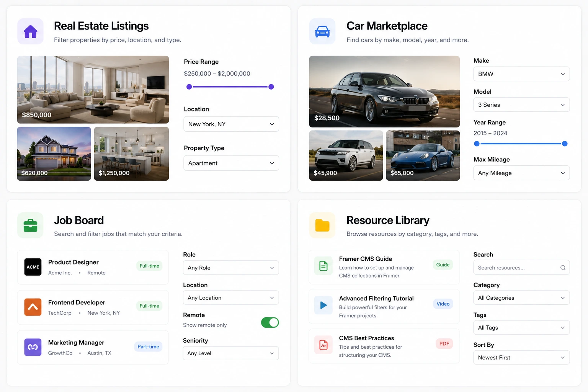Viewport: 588px width, 392px height.
Task: Click the red PDF file icon for CMS Best Practices
Action: tap(323, 345)
